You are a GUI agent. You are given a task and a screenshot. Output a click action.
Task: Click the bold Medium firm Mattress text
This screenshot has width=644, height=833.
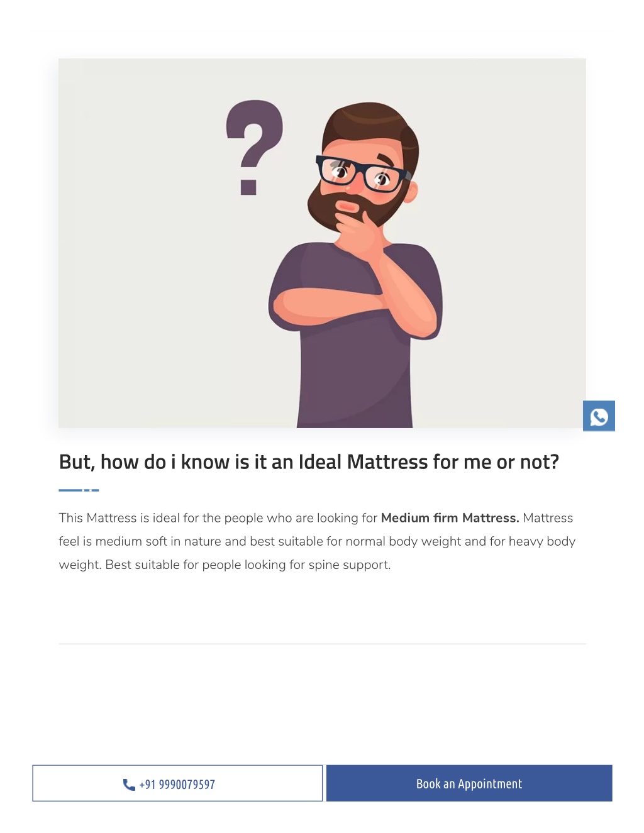point(450,518)
